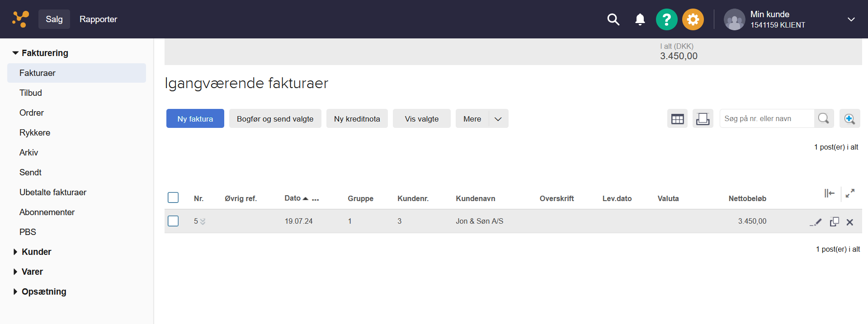
Task: Edit invoice 5 with pencil icon
Action: click(x=816, y=222)
